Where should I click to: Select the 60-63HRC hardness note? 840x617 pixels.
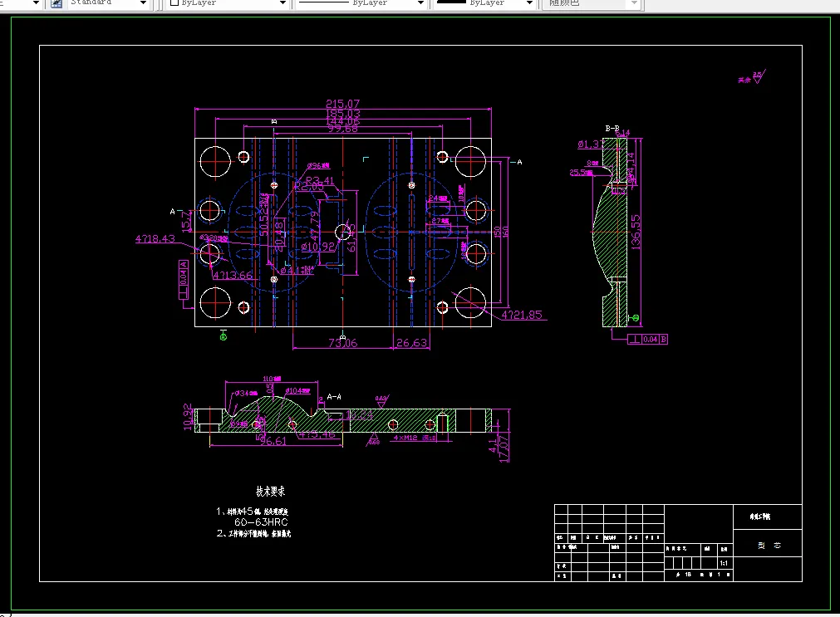pos(261,522)
